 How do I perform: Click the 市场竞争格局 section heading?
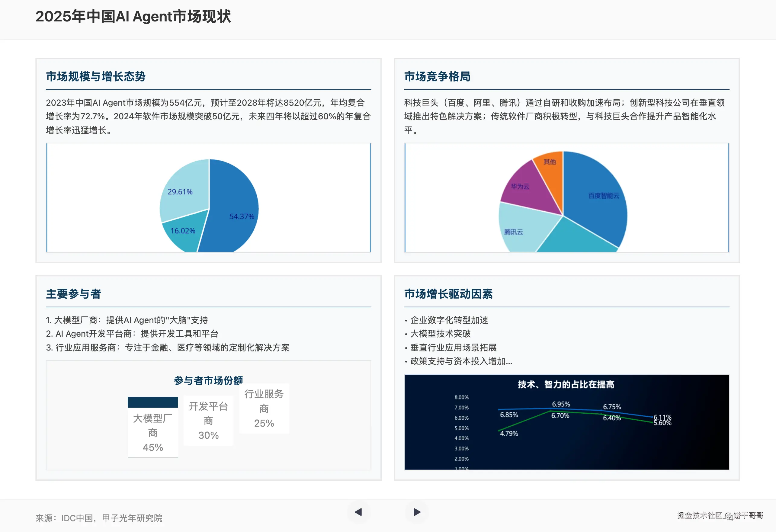(437, 76)
